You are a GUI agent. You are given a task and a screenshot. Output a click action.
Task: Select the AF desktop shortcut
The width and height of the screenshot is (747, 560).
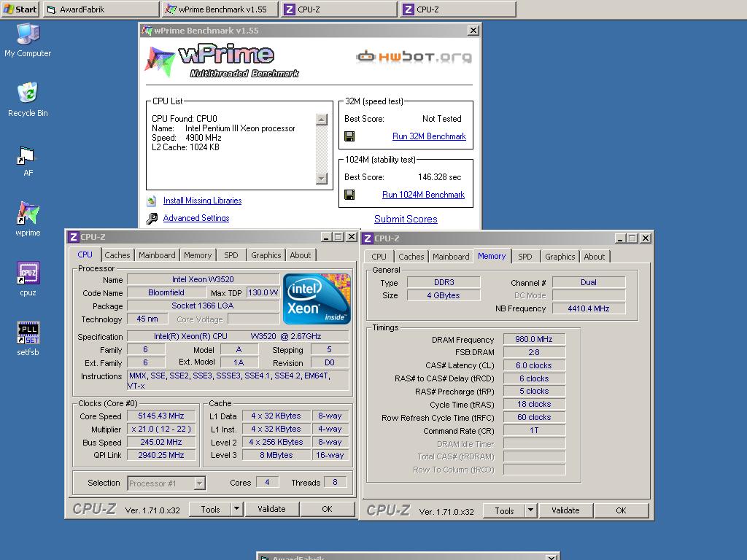coord(28,161)
